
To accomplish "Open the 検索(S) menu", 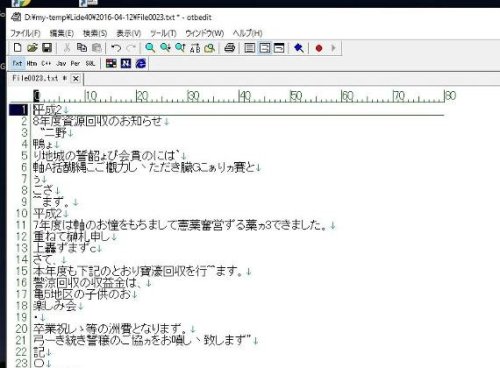I will click(95, 33).
